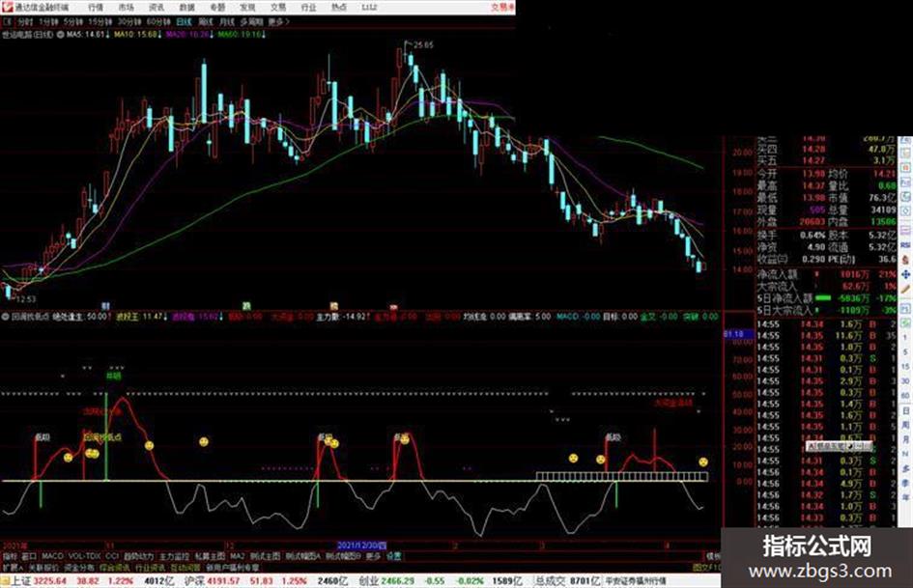The width and height of the screenshot is (913, 588).
Task: Open the 指标 tab at the bottom
Action: (x=10, y=556)
